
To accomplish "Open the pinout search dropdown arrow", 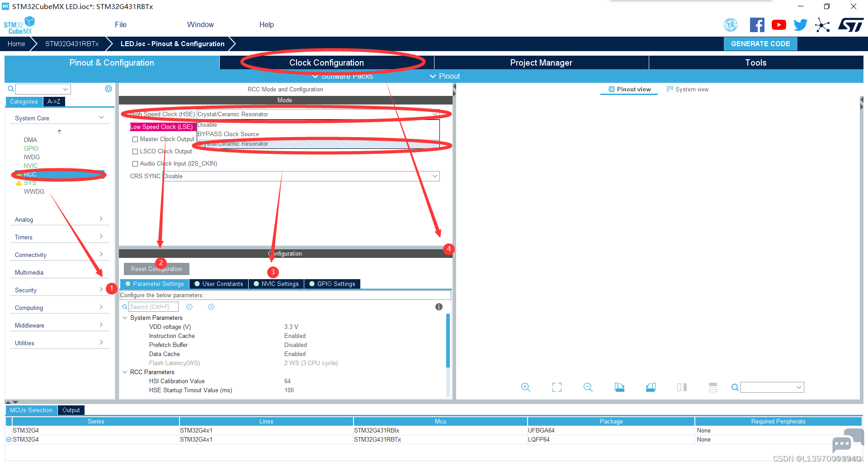I will [x=799, y=387].
